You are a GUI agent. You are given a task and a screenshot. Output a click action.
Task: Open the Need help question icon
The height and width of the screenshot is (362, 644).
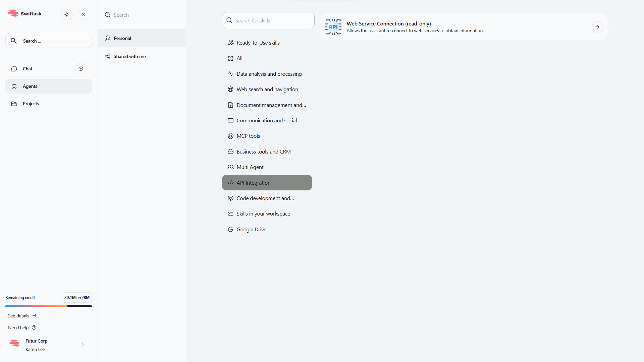[34, 327]
